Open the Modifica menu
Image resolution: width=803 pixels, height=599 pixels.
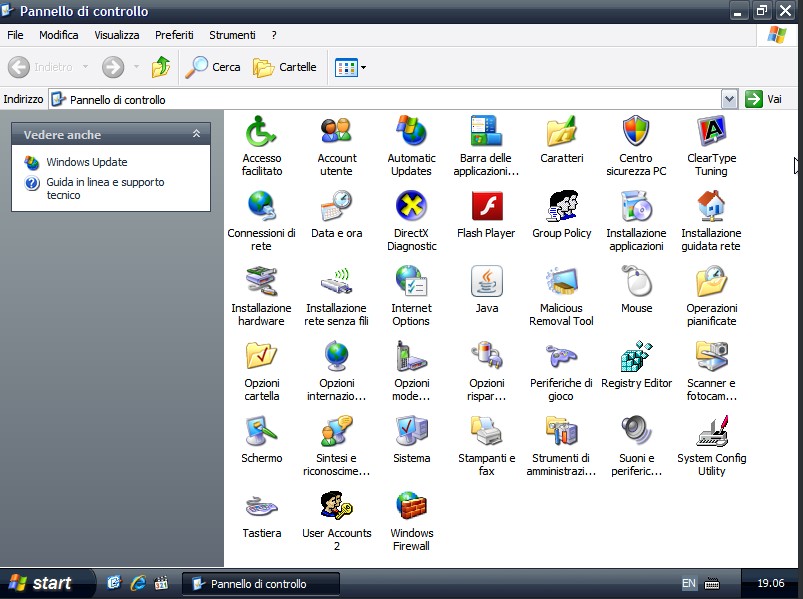[58, 35]
